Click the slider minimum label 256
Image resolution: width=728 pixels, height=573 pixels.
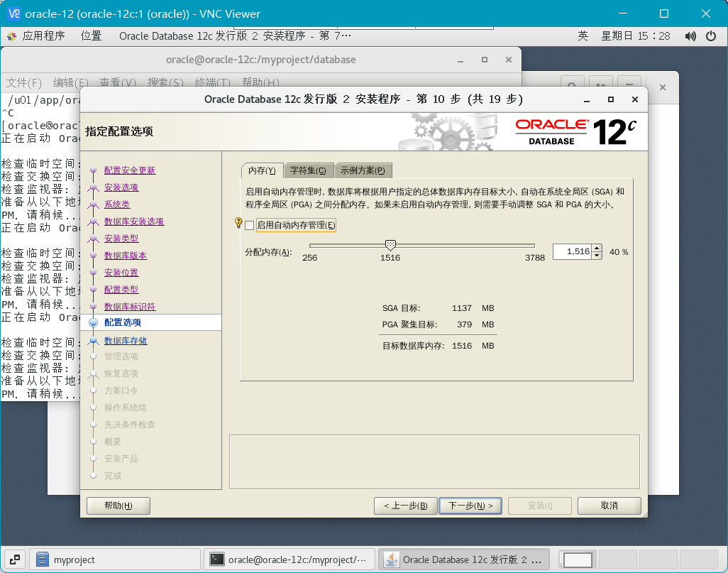pos(309,258)
